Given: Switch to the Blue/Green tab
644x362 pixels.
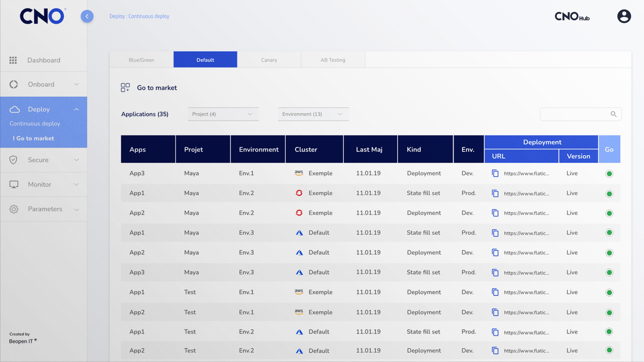Looking at the screenshot, I should point(141,60).
